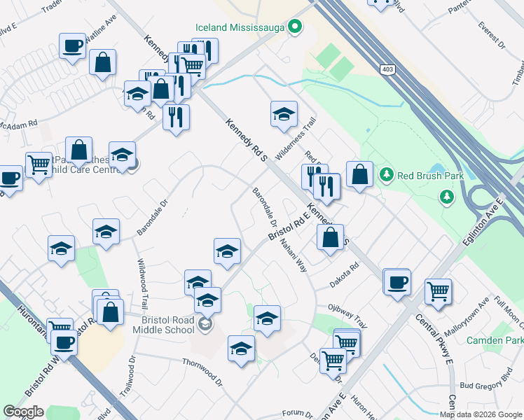524x420 pixels.
Task: Click school marker directly above Bristol Road Middle School
Action: coord(207,301)
